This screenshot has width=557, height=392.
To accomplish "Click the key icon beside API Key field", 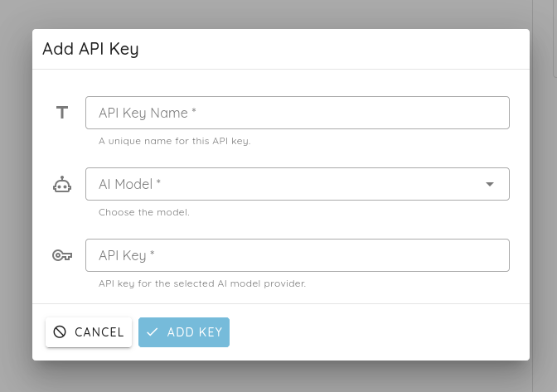I will coord(62,255).
